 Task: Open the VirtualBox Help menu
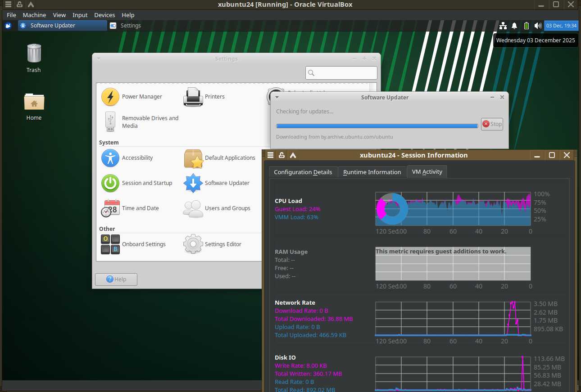pyautogui.click(x=128, y=15)
